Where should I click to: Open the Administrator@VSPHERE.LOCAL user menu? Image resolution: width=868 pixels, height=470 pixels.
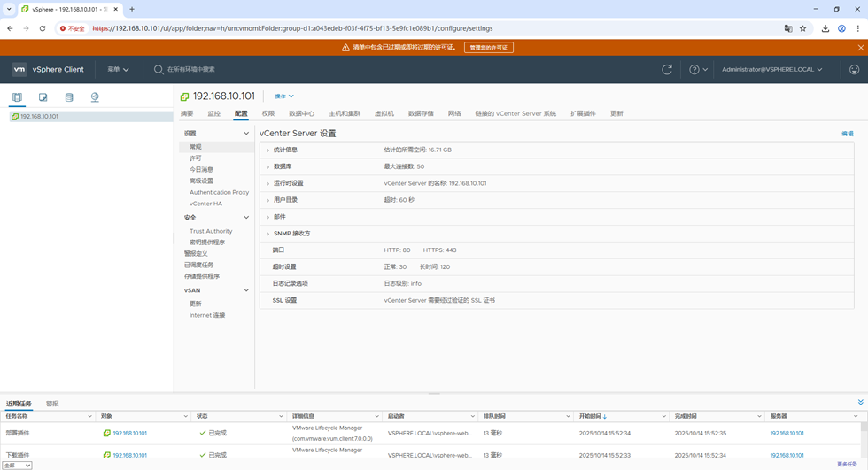pos(771,69)
